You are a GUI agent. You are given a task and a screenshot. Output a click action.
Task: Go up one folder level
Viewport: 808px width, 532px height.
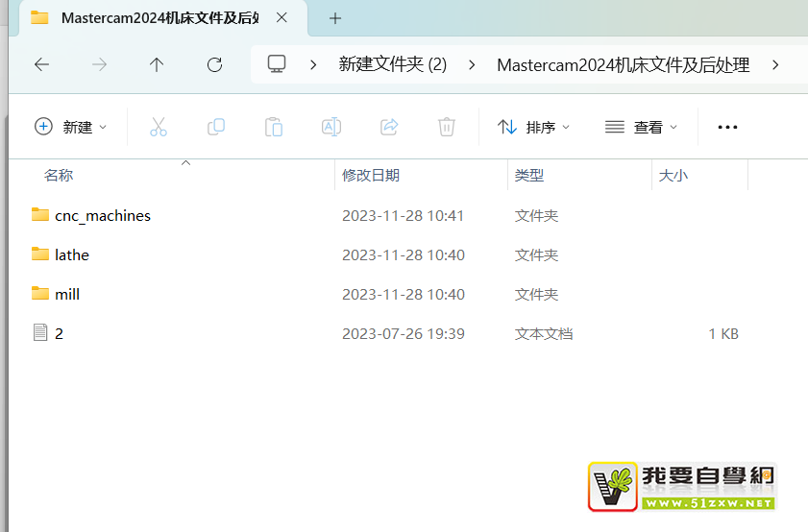[x=157, y=64]
